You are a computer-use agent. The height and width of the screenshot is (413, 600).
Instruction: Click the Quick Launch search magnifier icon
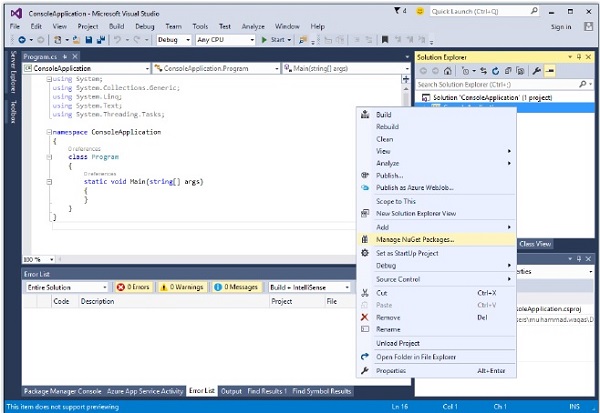point(534,11)
